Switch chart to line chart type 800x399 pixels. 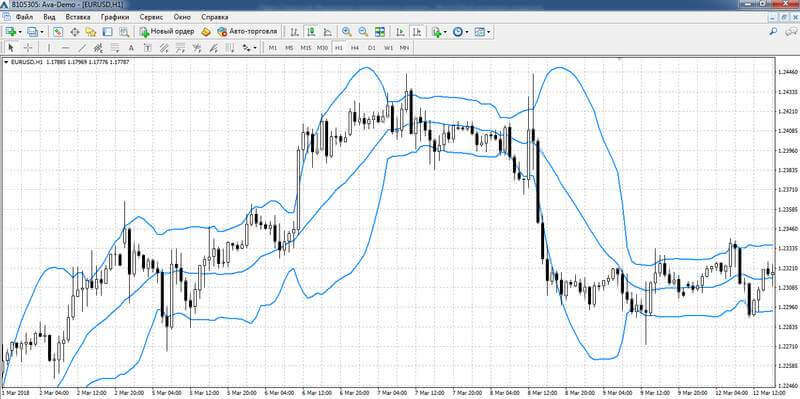point(327,32)
